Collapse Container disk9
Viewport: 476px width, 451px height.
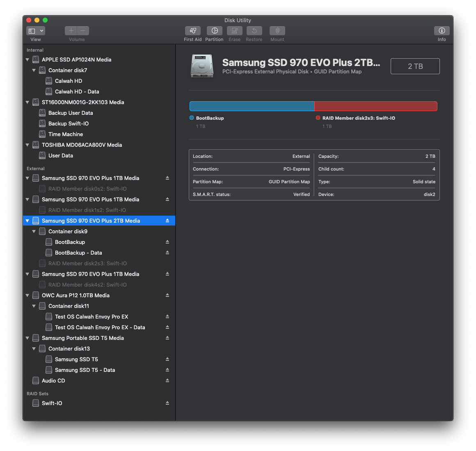tap(34, 231)
